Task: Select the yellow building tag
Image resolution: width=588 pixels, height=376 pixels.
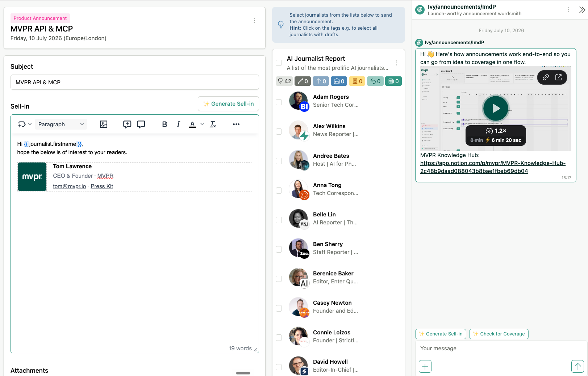Action: click(357, 81)
